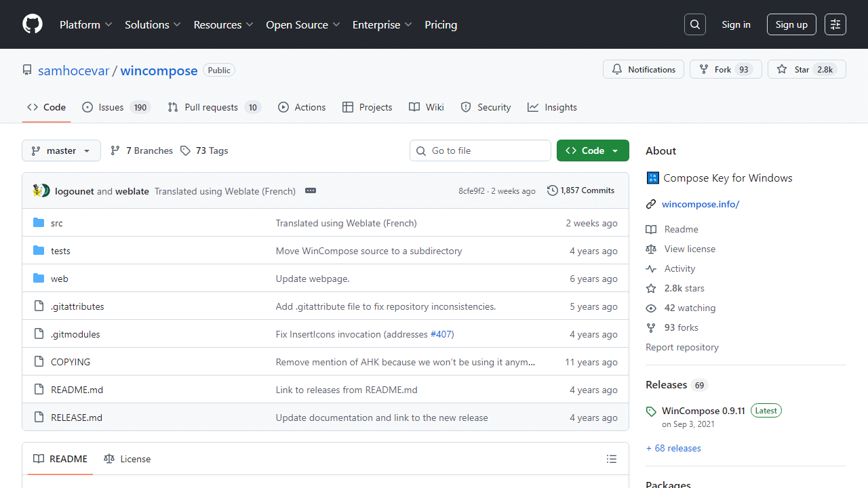868x488 pixels.
Task: Open the search magnifier icon
Action: pyautogui.click(x=695, y=24)
